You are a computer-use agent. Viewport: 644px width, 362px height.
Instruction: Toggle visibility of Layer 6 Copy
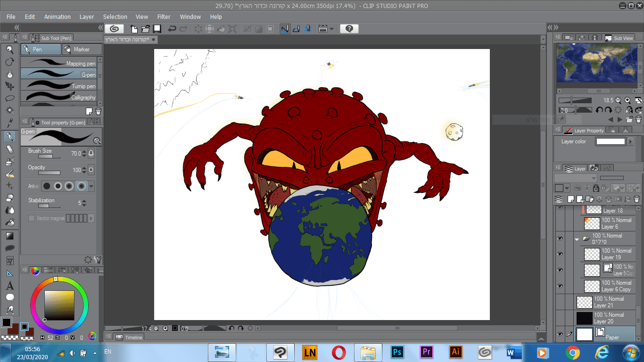click(x=560, y=286)
